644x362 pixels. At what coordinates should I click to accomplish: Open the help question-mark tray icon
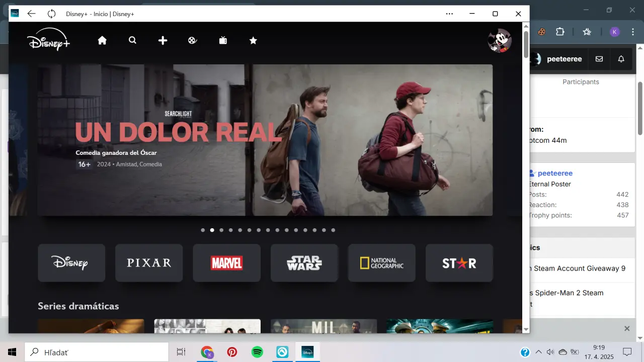point(525,352)
